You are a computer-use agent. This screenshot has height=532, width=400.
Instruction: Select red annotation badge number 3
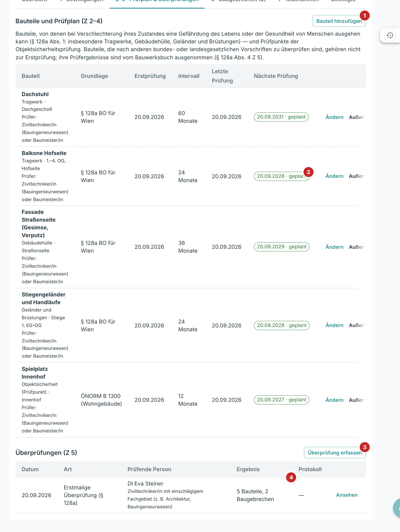(364, 447)
